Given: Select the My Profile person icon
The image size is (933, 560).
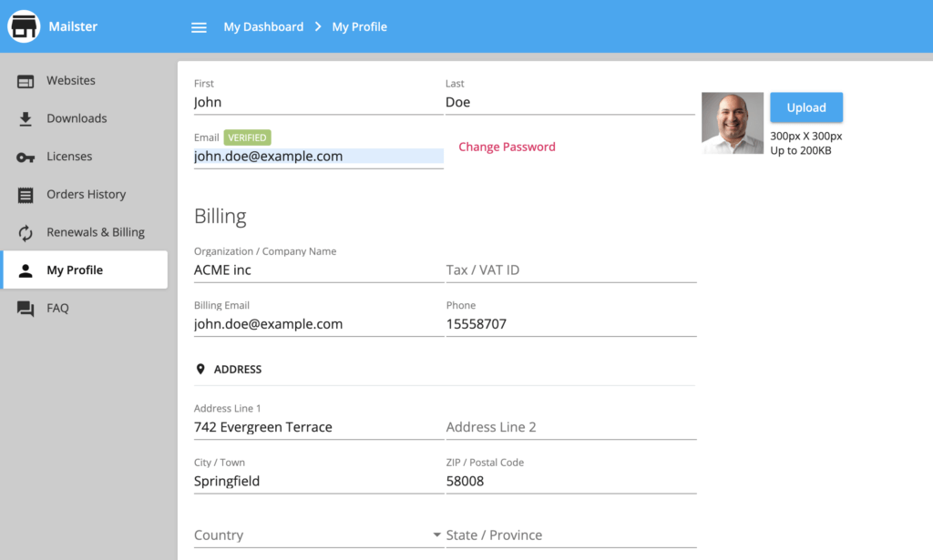Looking at the screenshot, I should 26,270.
